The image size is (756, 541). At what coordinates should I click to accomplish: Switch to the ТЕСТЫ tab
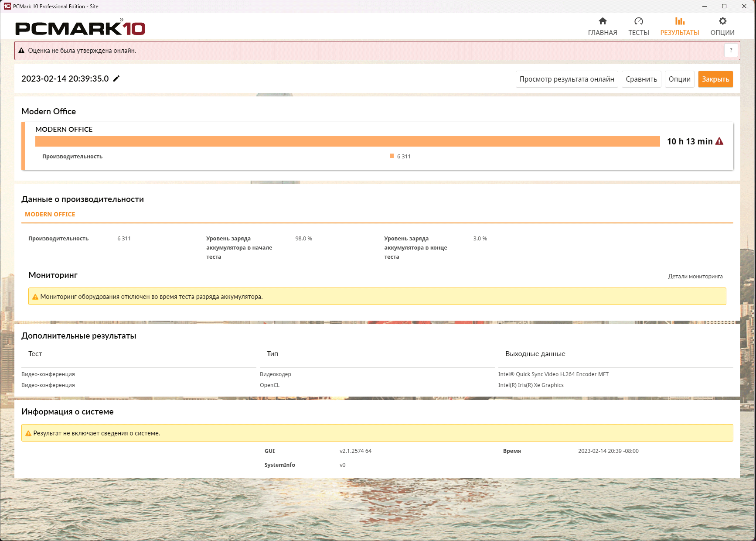pos(638,27)
